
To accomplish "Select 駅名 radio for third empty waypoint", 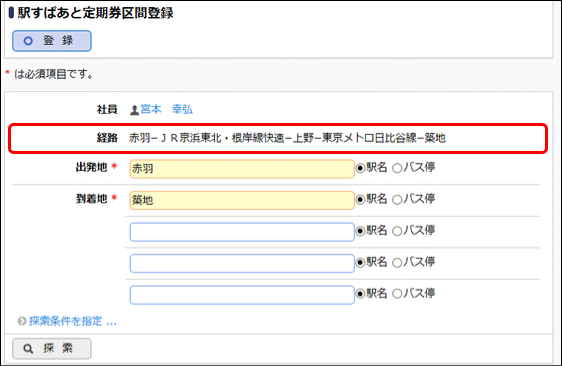I will 360,294.
